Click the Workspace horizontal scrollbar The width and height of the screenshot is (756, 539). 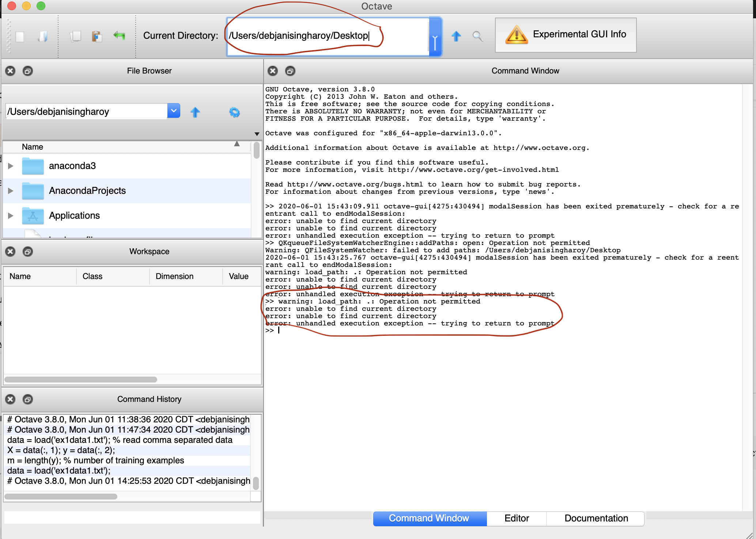point(80,380)
